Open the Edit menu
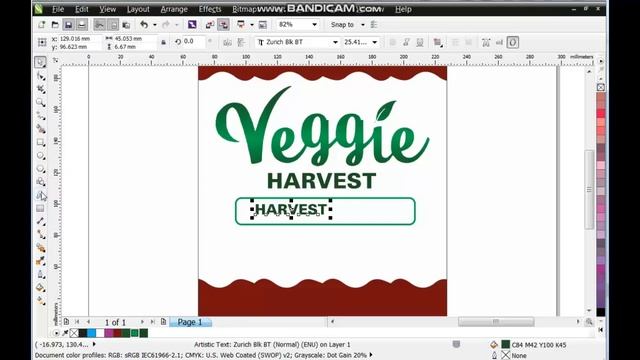640x360 pixels. click(x=81, y=9)
